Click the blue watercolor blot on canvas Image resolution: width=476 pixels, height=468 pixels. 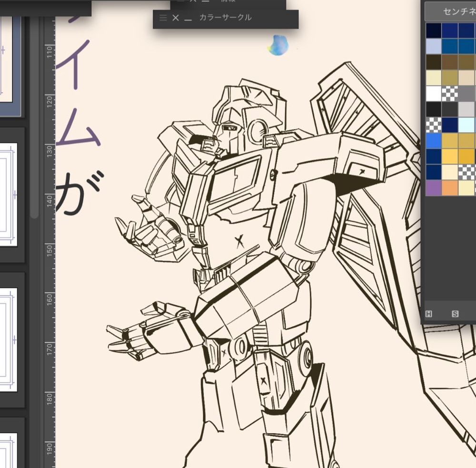[278, 45]
